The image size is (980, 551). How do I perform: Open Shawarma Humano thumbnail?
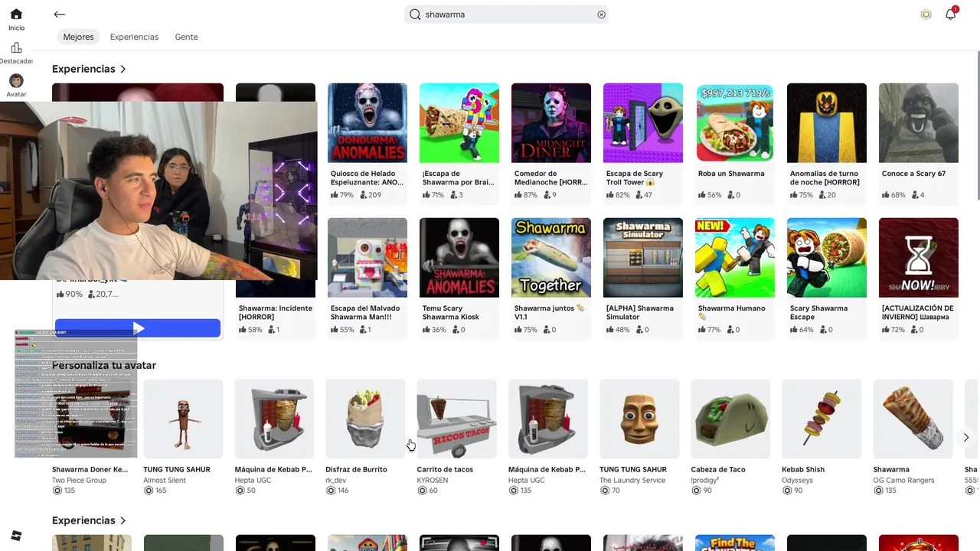[x=735, y=258]
